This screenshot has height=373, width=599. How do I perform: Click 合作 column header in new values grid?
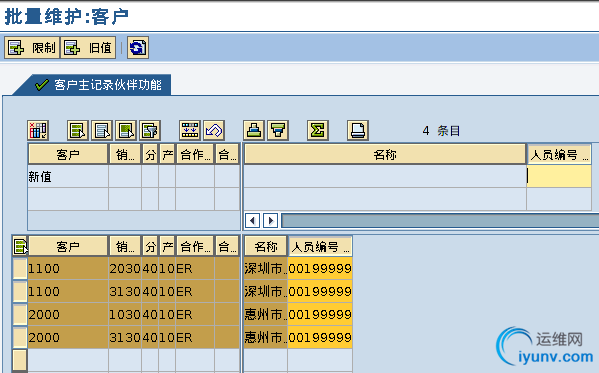pos(195,154)
